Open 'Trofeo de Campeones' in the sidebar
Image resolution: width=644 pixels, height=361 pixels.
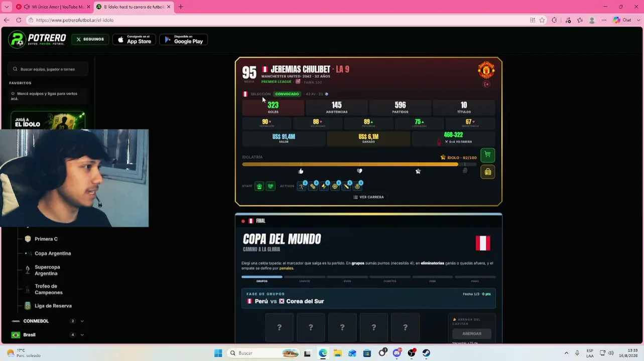coord(48,289)
